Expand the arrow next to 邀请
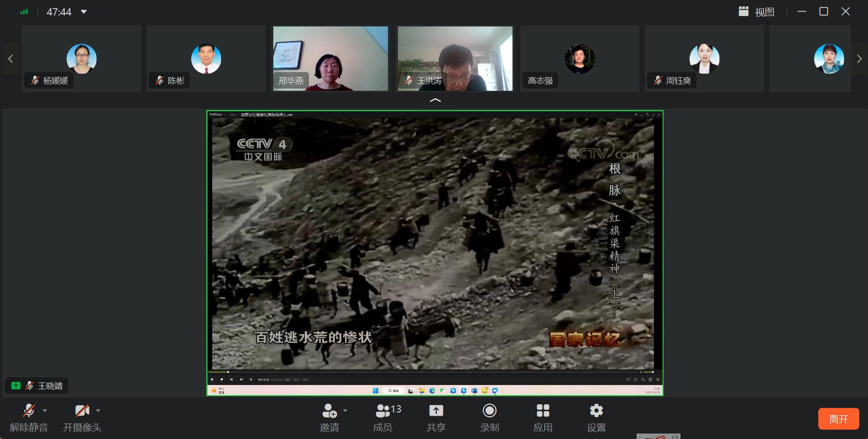This screenshot has height=439, width=868. click(x=345, y=411)
